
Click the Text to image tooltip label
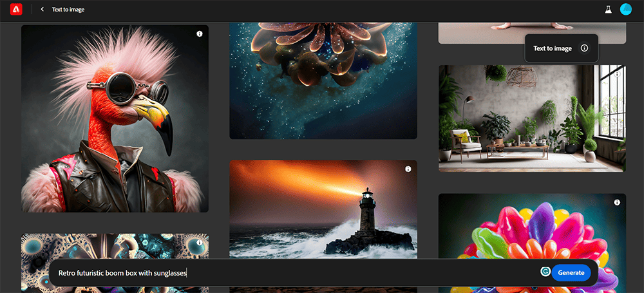pyautogui.click(x=553, y=48)
